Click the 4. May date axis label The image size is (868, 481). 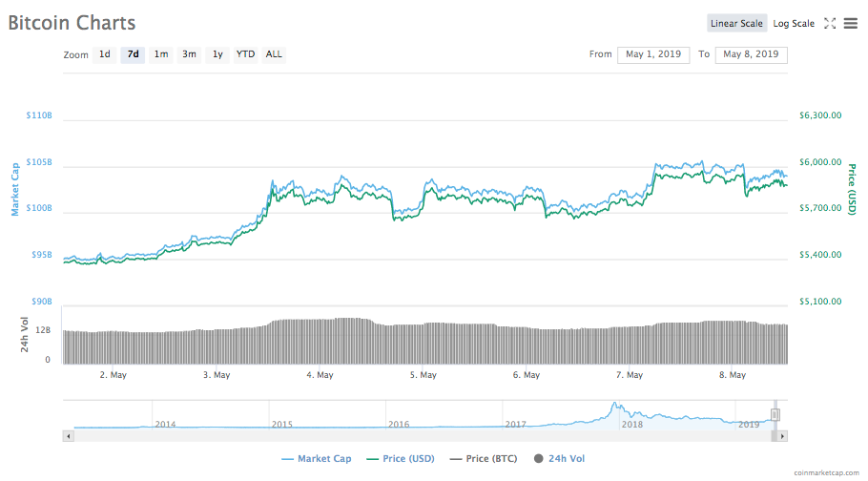(320, 375)
